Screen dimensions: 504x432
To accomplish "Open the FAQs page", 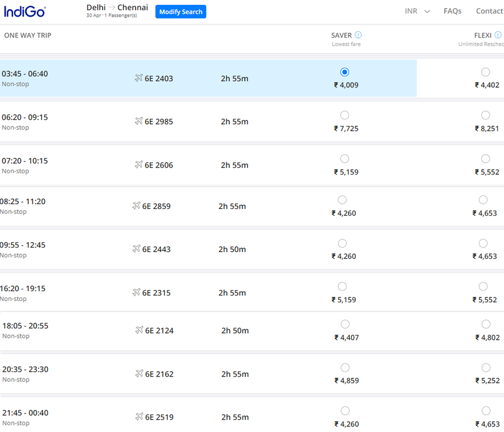I will pyautogui.click(x=452, y=11).
